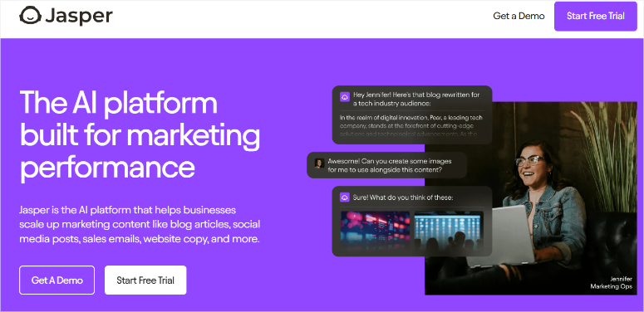This screenshot has height=312, width=644.
Task: Select the blue conference audience generated image
Action: (x=449, y=231)
